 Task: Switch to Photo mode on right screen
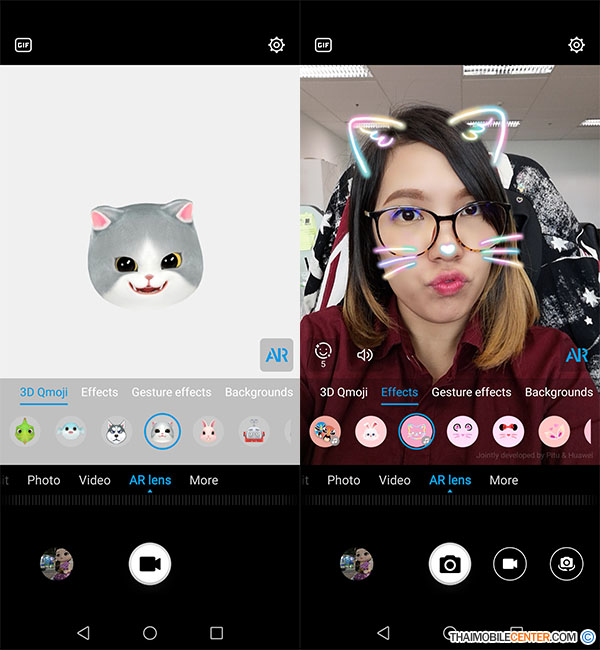(x=343, y=480)
